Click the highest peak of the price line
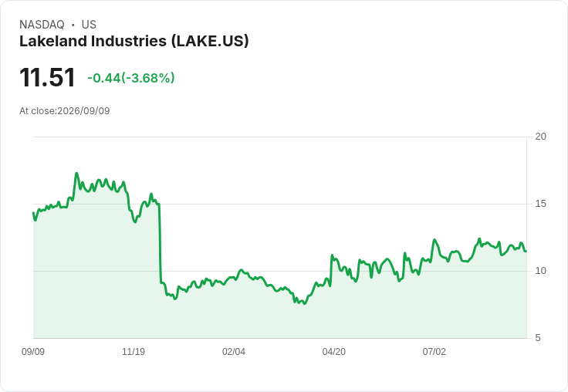Viewport: 568px width, 392px height. point(76,173)
